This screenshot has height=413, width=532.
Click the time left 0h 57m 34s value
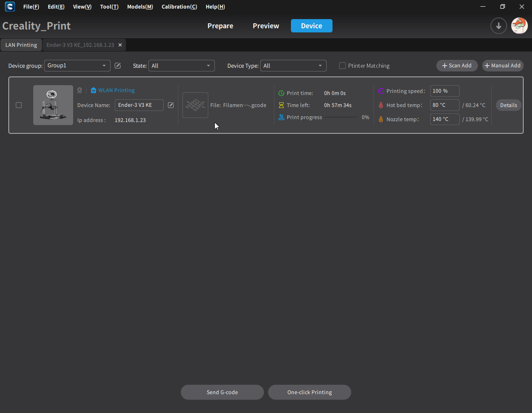[338, 105]
